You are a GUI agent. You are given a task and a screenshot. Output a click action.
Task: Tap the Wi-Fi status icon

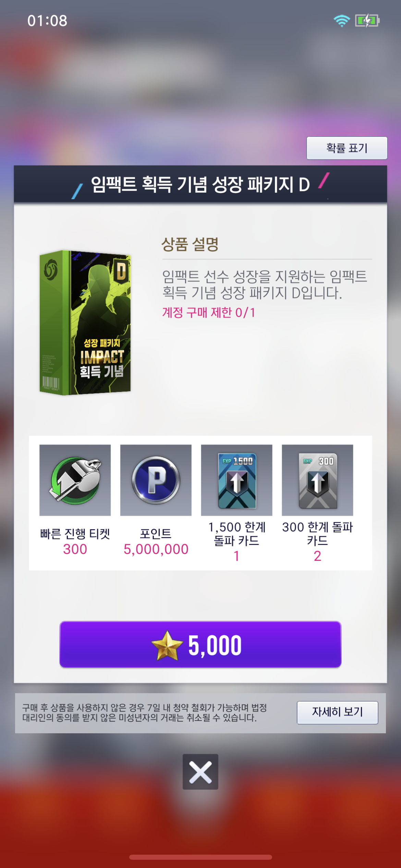(x=341, y=21)
